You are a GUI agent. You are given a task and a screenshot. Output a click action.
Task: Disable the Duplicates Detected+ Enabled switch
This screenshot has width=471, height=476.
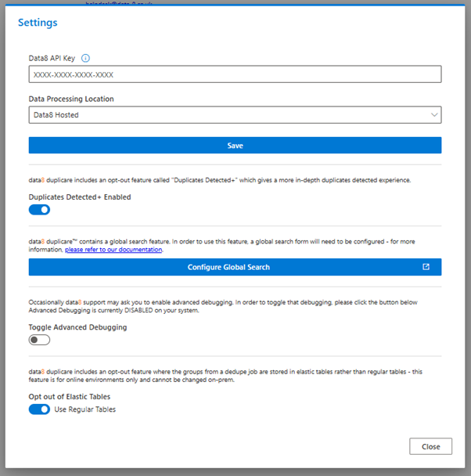39,210
